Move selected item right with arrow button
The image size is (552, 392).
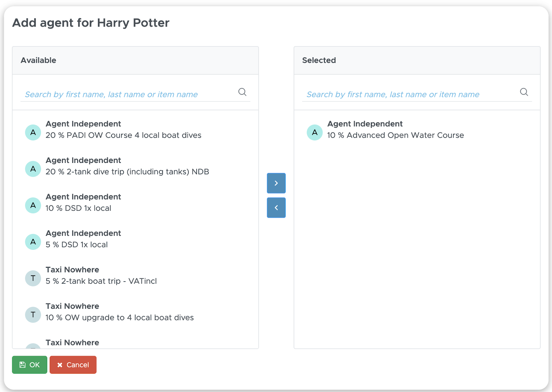tap(276, 183)
